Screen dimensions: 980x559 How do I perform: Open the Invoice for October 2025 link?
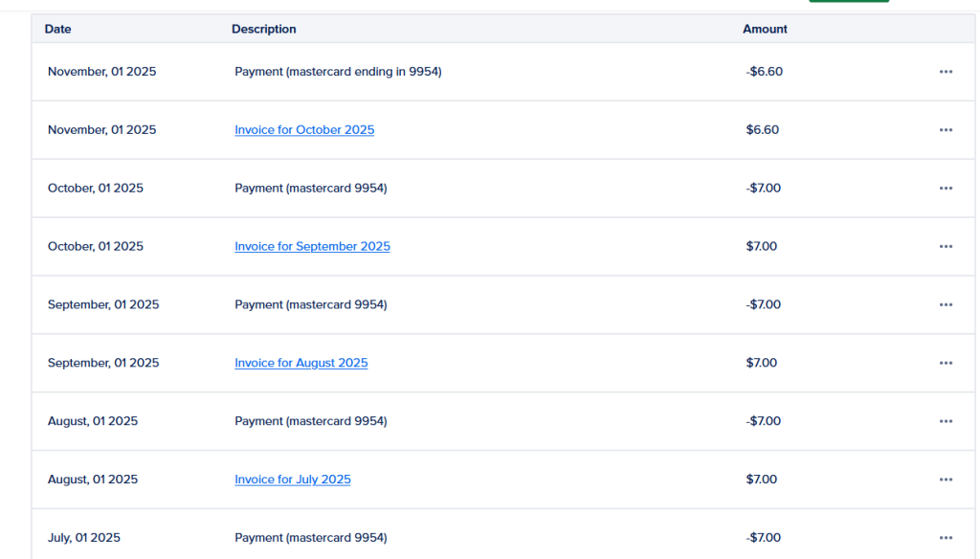tap(304, 130)
